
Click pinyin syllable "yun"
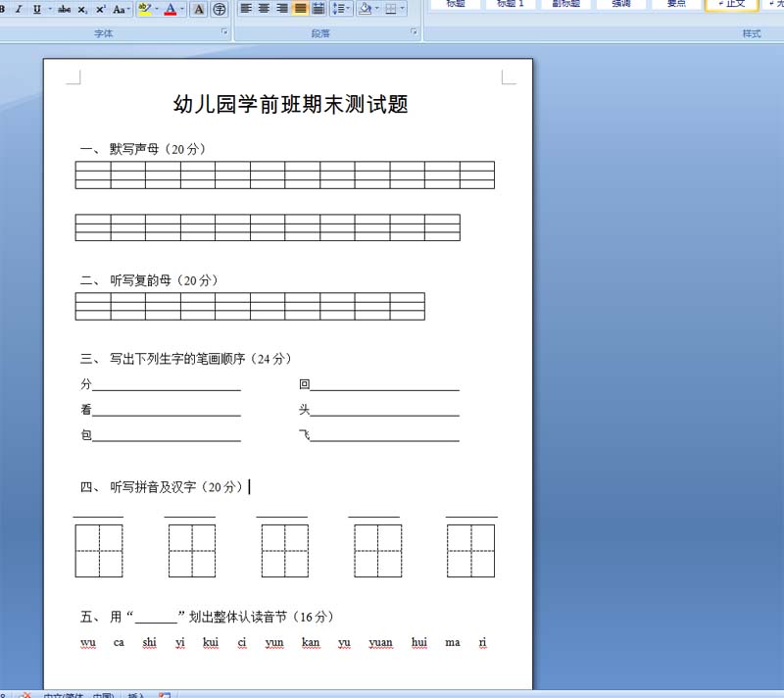click(x=274, y=642)
